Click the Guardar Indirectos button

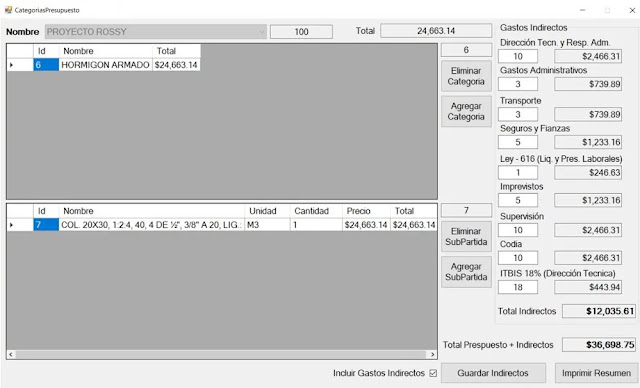tap(493, 373)
